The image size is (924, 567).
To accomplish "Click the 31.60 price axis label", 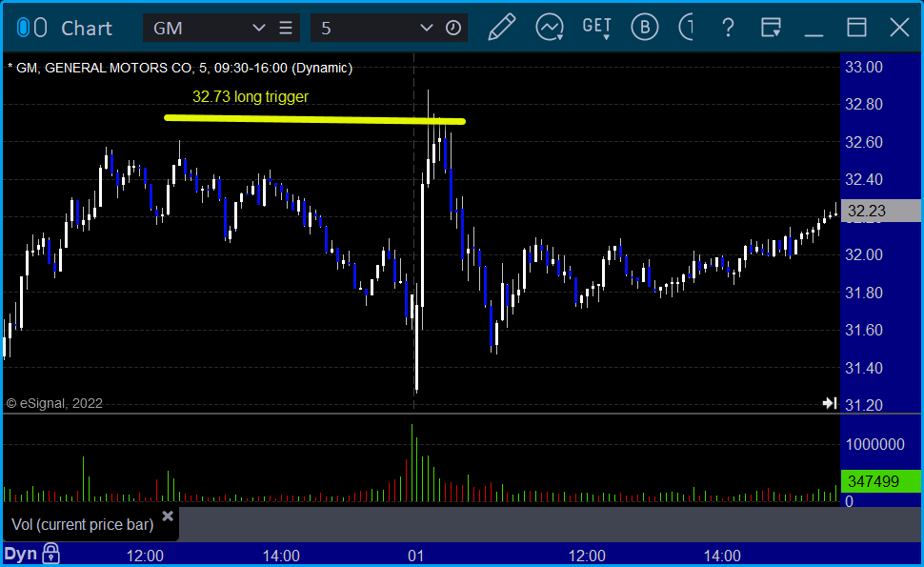I will [x=864, y=330].
